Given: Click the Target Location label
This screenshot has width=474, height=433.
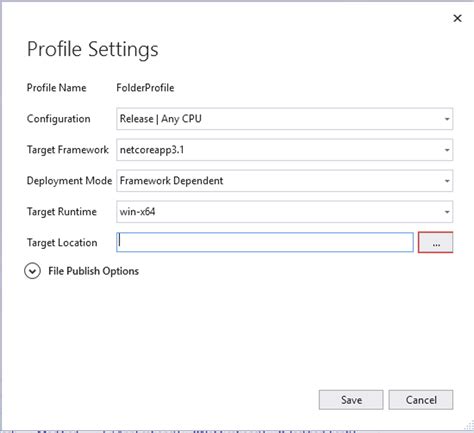Looking at the screenshot, I should pyautogui.click(x=62, y=243).
